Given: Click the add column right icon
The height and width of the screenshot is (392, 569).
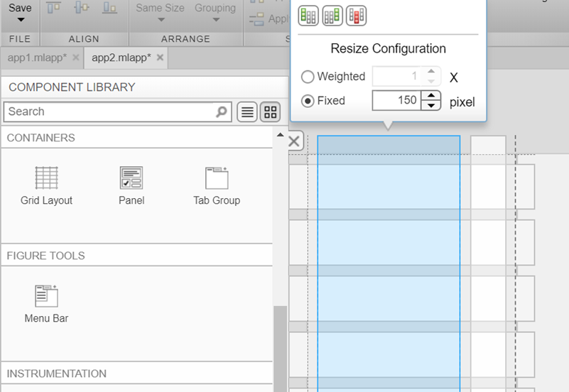Looking at the screenshot, I should (x=332, y=16).
